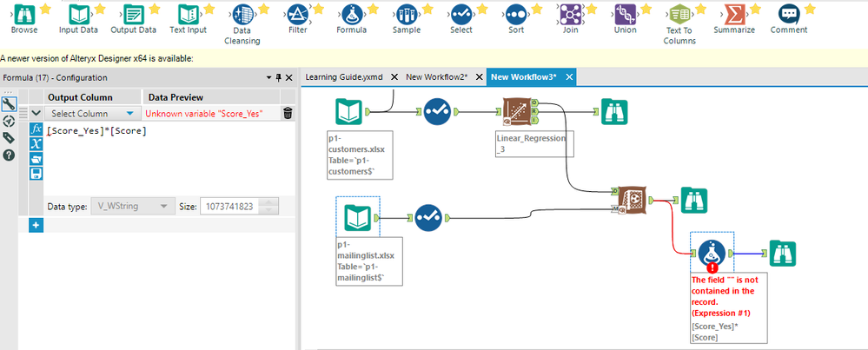The image size is (868, 350).
Task: Click the Output Column header
Action: click(x=80, y=97)
